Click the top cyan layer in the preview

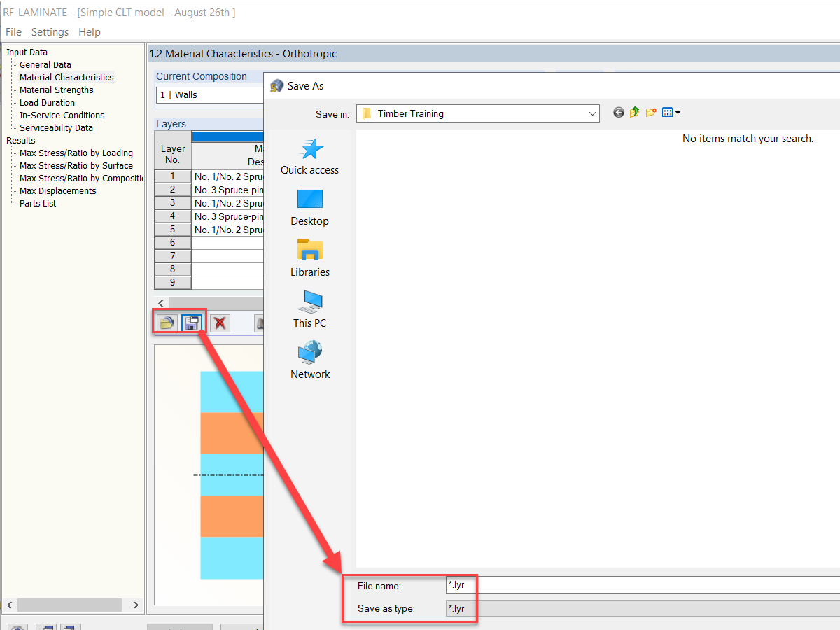(232, 392)
